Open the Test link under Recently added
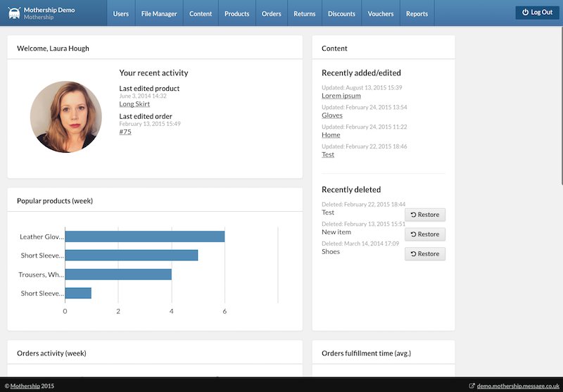 tap(328, 154)
